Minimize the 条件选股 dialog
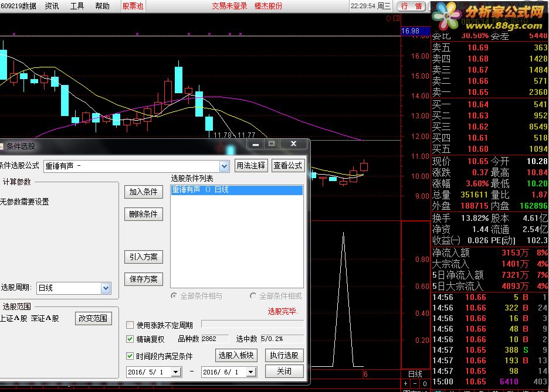 [x=256, y=144]
